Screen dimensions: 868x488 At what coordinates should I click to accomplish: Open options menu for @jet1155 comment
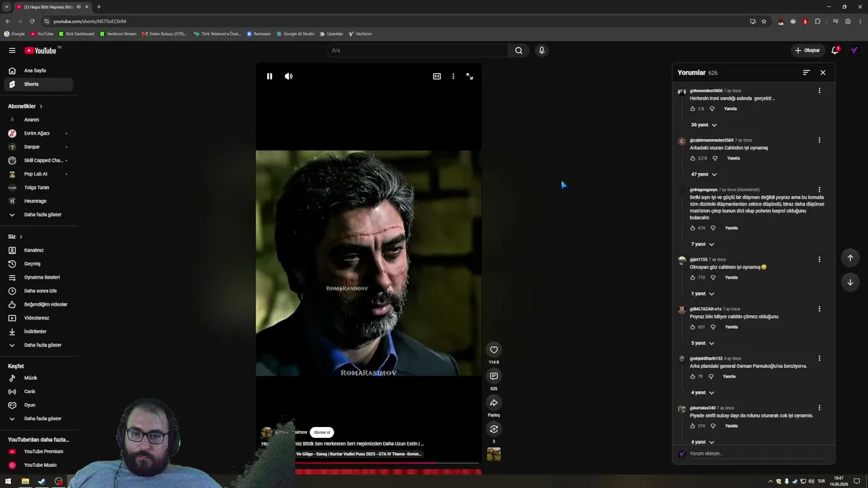pyautogui.click(x=819, y=260)
